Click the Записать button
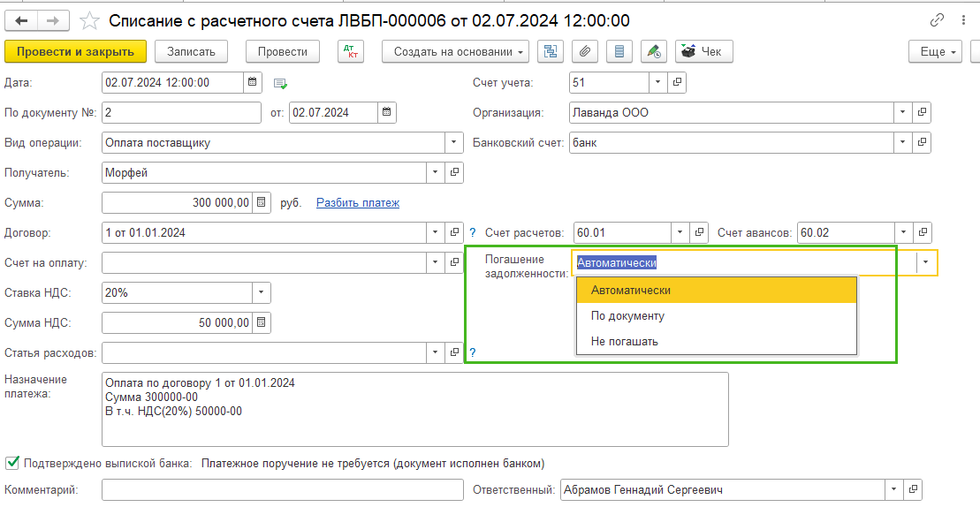Image resolution: width=980 pixels, height=507 pixels. 191,52
